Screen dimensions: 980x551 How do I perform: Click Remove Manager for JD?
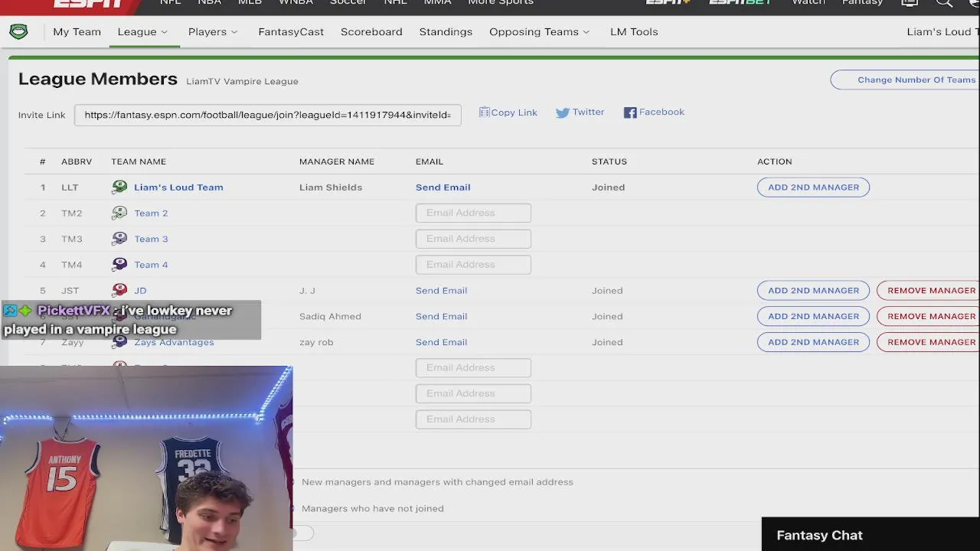929,290
